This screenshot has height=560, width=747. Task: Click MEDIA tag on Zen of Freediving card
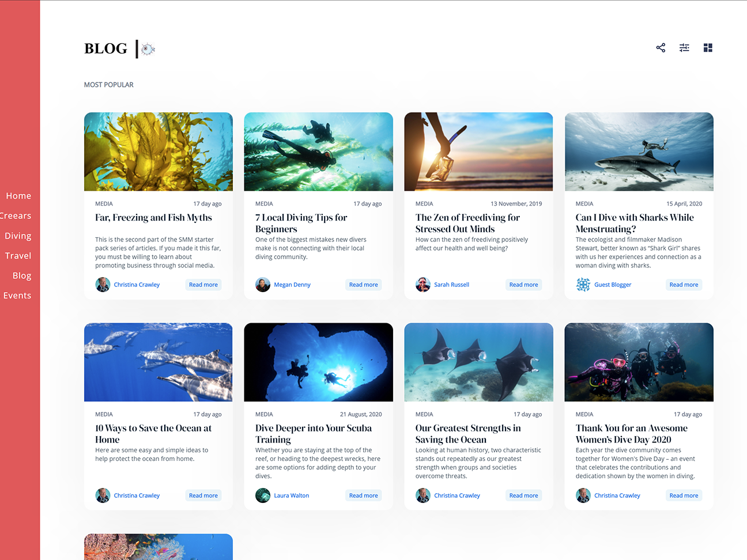[x=424, y=204]
